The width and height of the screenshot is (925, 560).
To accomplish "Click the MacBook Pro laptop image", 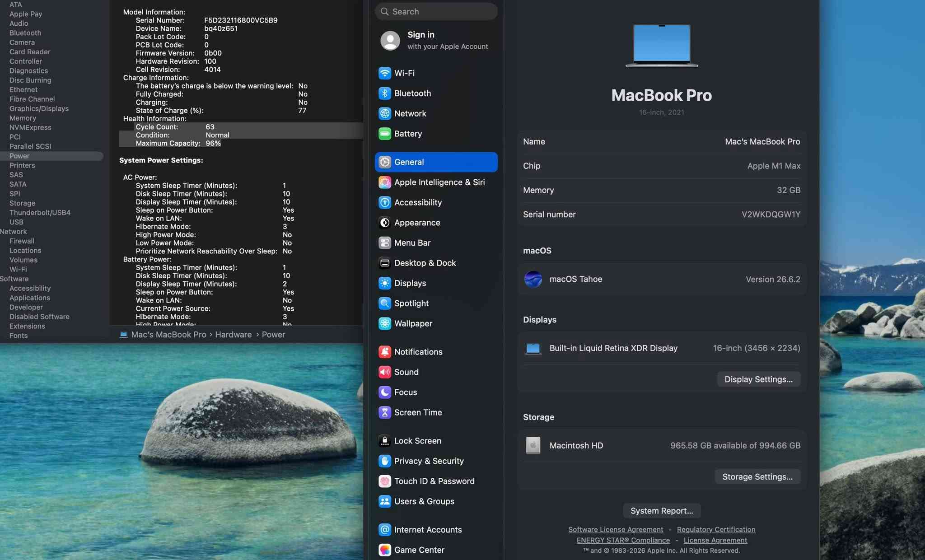I will (662, 46).
